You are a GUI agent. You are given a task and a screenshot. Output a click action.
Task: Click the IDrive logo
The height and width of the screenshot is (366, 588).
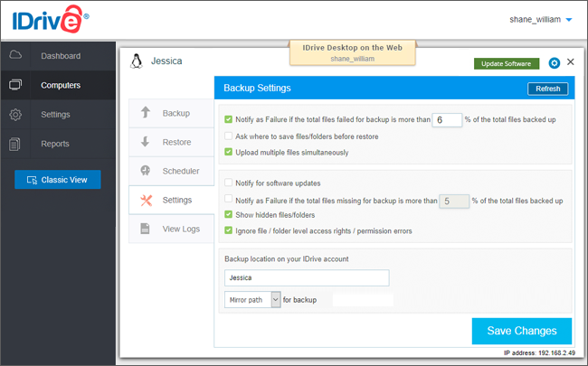(x=51, y=20)
